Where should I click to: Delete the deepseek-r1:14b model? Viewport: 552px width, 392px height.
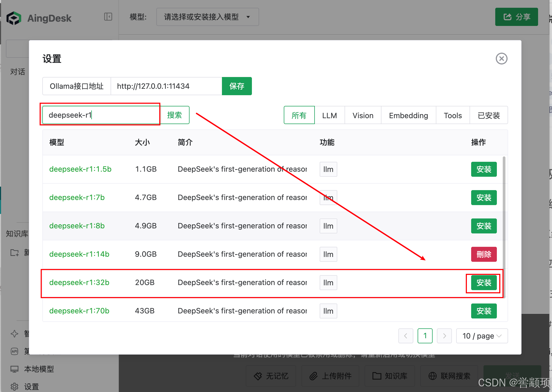(x=483, y=254)
